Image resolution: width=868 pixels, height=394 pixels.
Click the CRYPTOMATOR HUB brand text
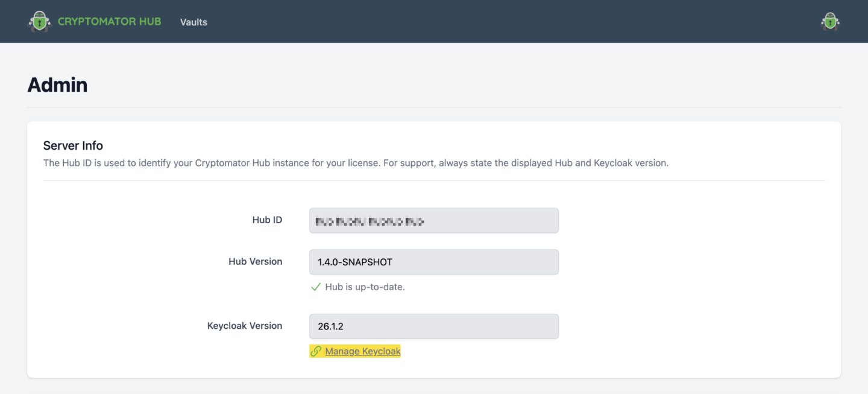point(110,22)
